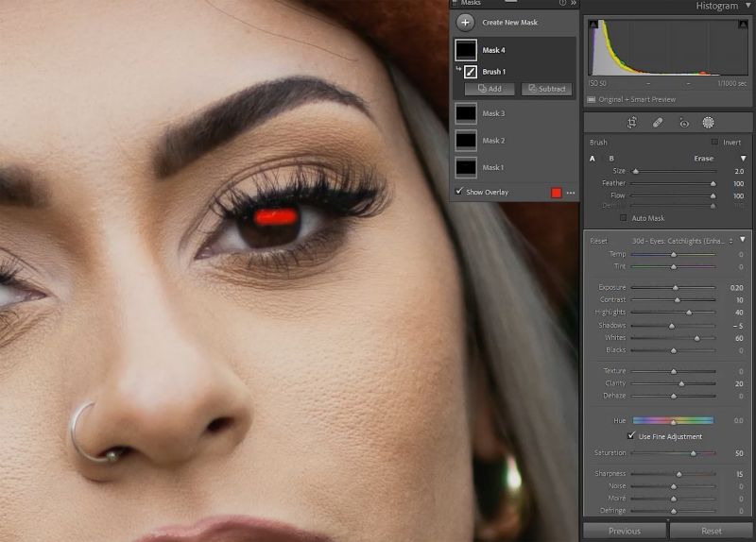Open overlay options three-dots menu
Screen dimensions: 756x542
(x=571, y=193)
